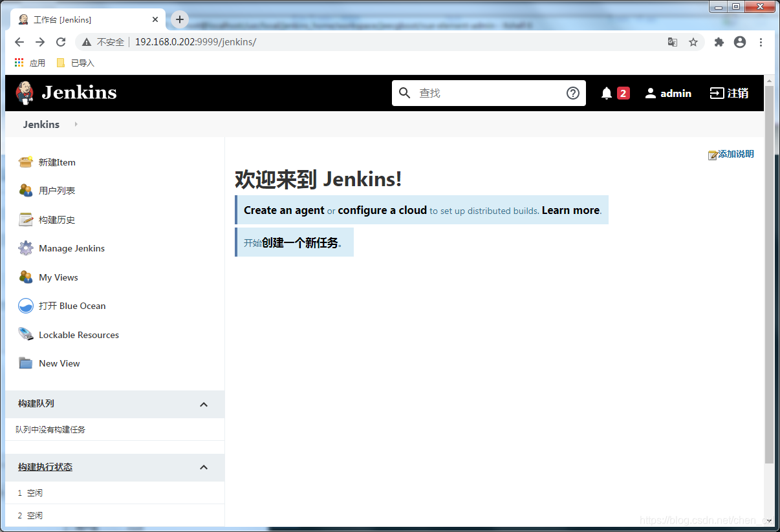Viewport: 780px width, 532px height.
Task: Click the browser back arrow
Action: 19,42
